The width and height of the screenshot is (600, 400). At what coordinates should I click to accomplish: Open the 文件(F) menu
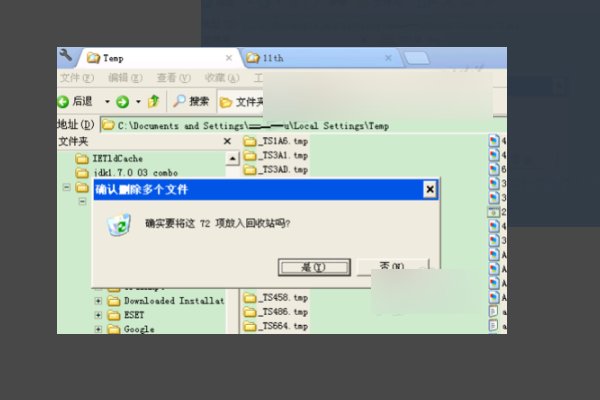click(x=77, y=78)
